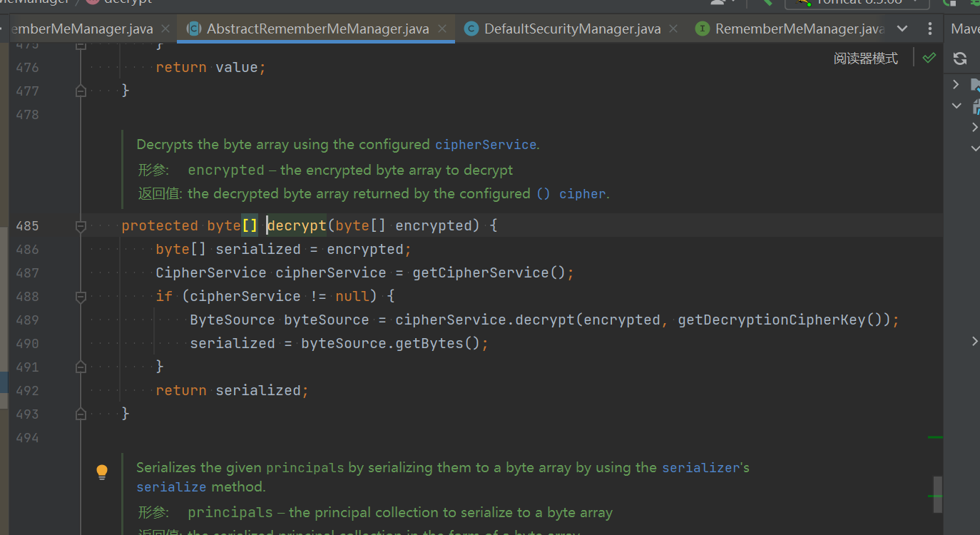
Task: Click the serializer link in the Javadoc
Action: pos(702,468)
